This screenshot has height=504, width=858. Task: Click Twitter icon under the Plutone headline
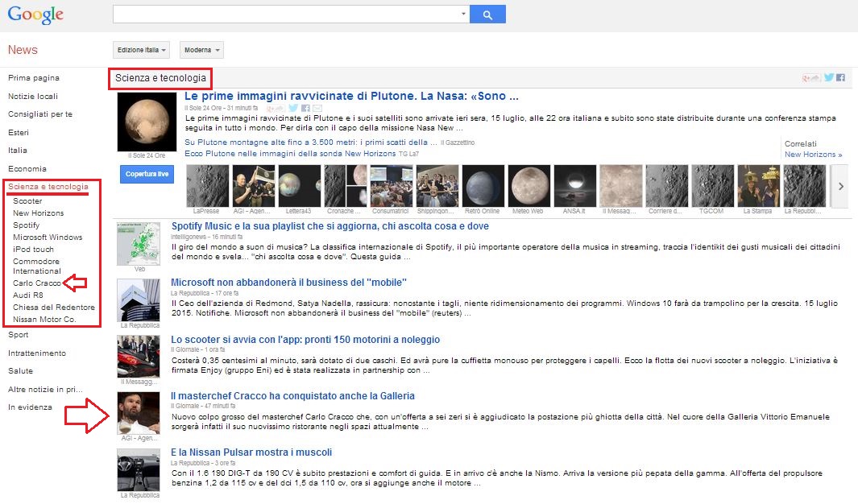click(294, 108)
